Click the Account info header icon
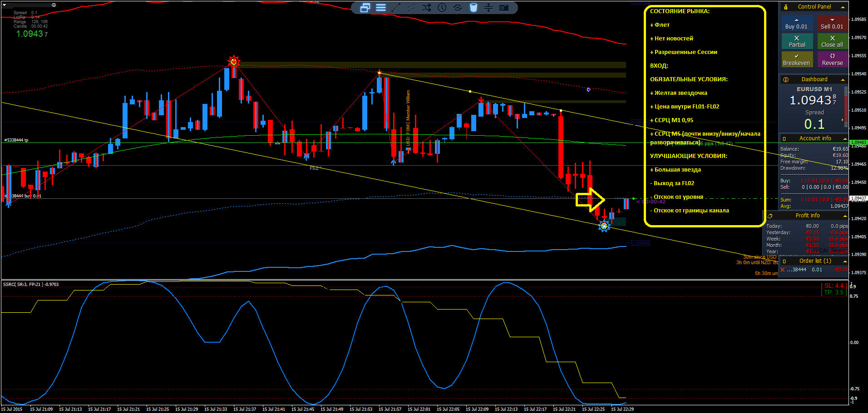The height and width of the screenshot is (413, 868). point(784,138)
